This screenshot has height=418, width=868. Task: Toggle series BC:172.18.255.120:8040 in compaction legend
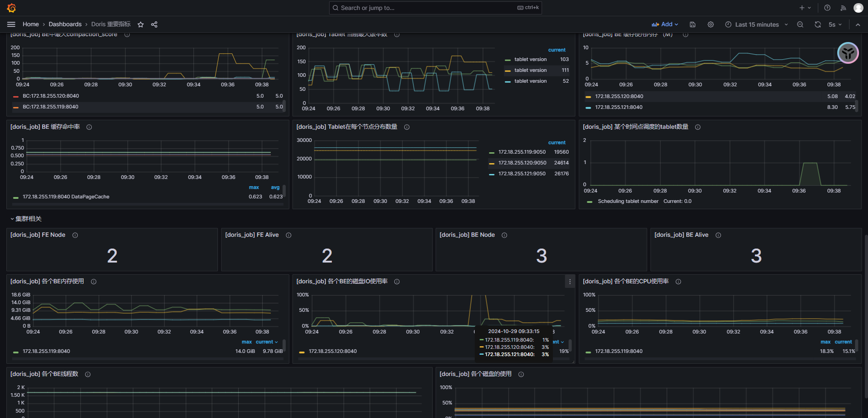pos(51,96)
